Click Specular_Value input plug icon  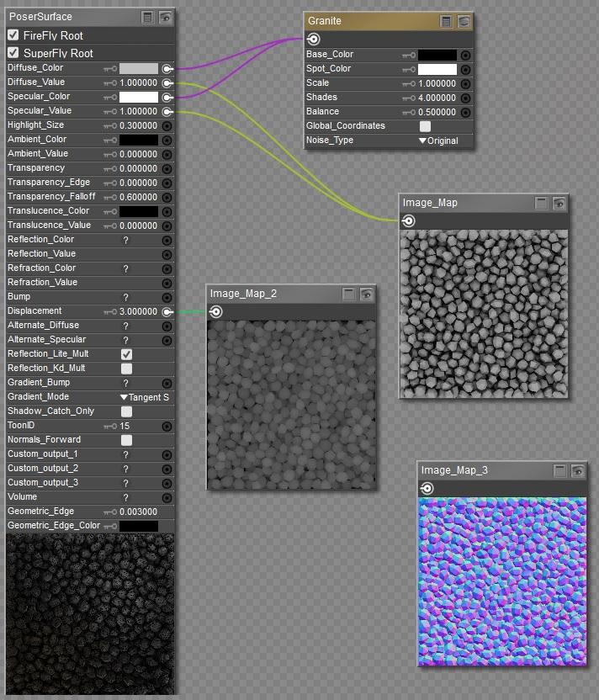167,112
